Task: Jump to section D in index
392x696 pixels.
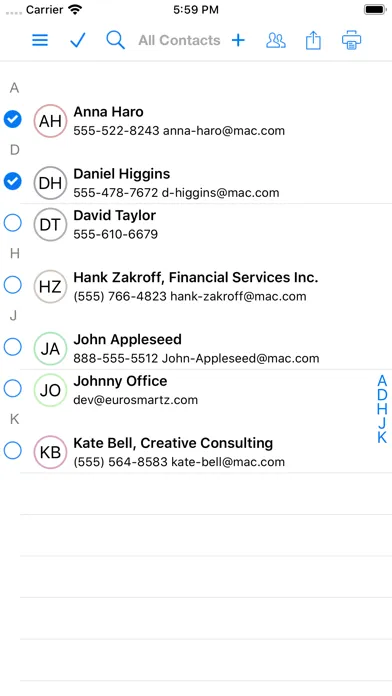Action: (382, 395)
